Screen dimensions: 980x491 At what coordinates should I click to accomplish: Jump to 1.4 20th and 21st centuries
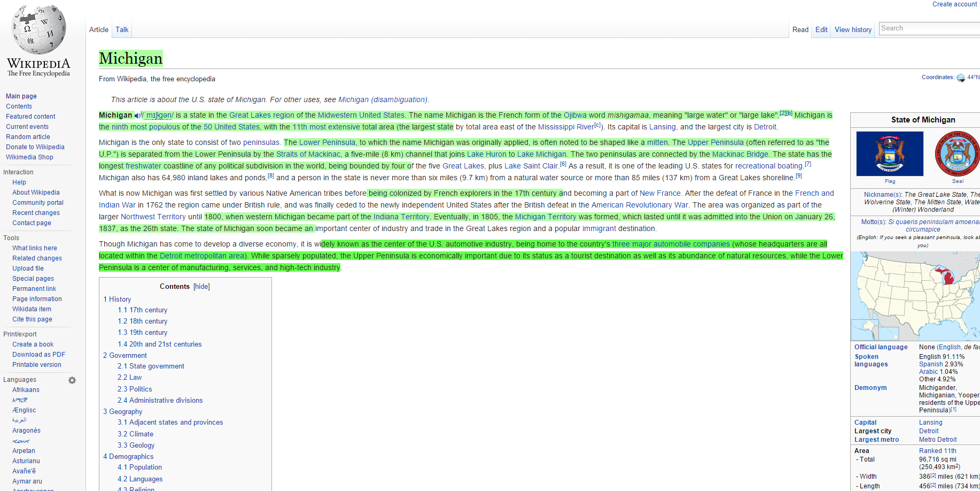tap(160, 344)
